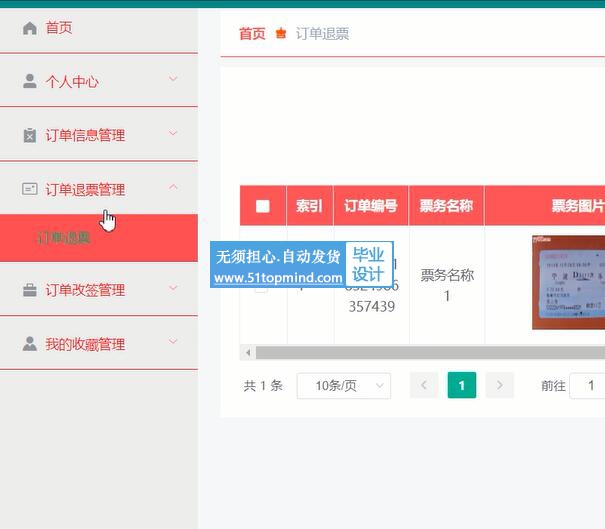Collapse the 订单退票管理 menu chevron
This screenshot has height=529, width=605.
(173, 188)
